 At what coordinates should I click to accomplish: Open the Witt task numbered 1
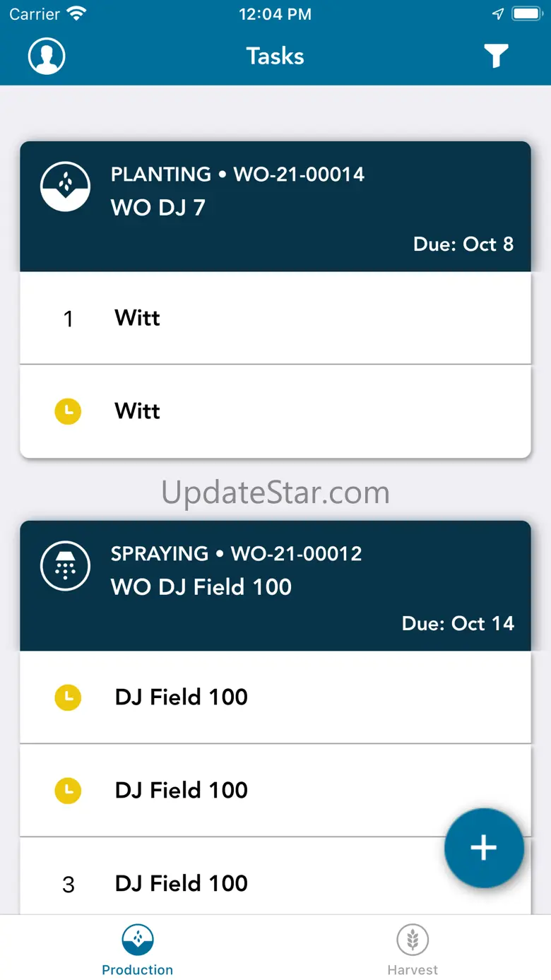click(275, 319)
